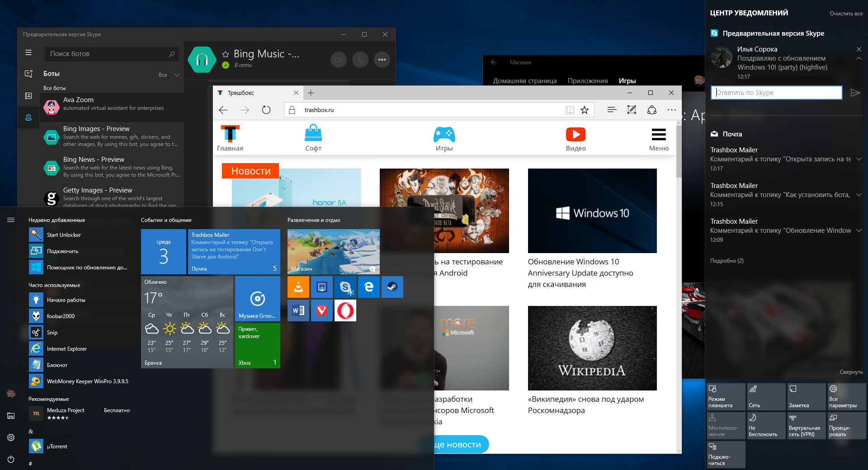Open Windows 10 Anniversary Update article link

(x=580, y=273)
